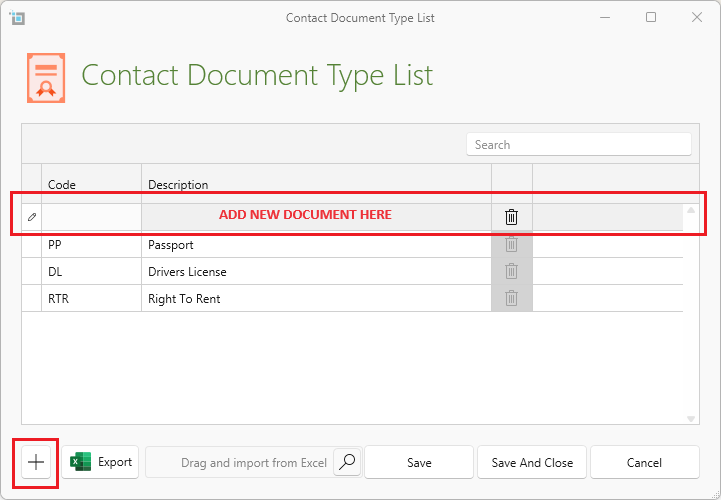Click the plus icon to add a row
The width and height of the screenshot is (721, 500).
pyautogui.click(x=36, y=462)
